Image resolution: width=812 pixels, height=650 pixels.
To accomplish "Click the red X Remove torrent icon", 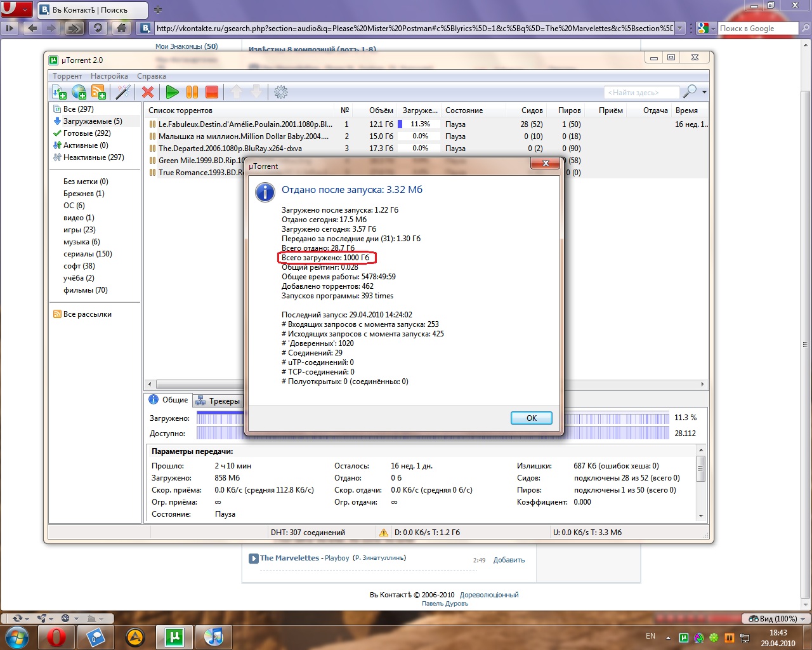I will point(148,92).
